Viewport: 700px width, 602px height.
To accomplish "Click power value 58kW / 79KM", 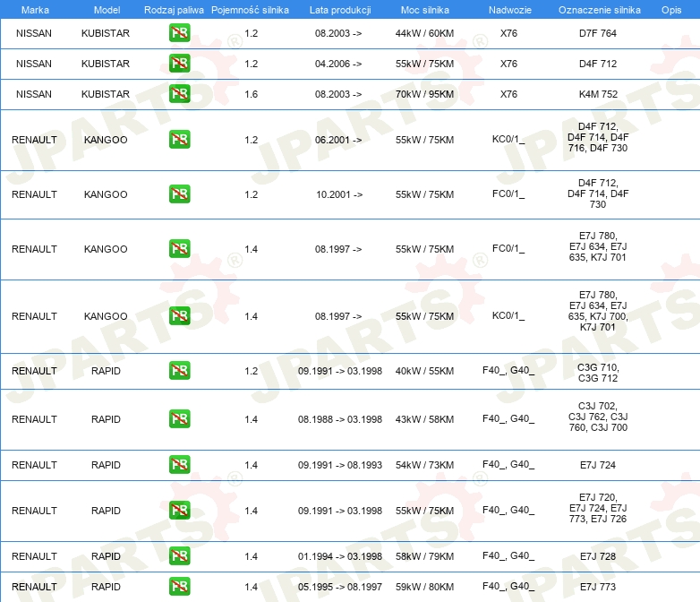I will pyautogui.click(x=424, y=556).
